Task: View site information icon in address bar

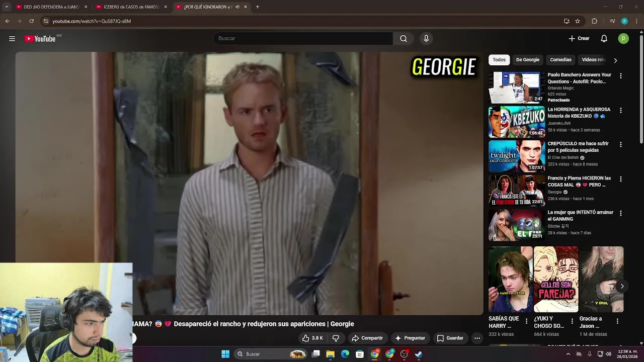Action: click(46, 21)
